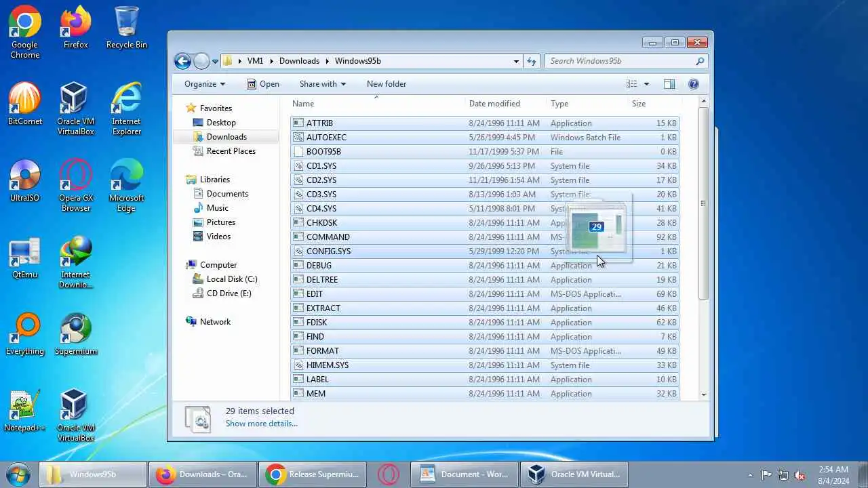Viewport: 868px width, 488px height.
Task: Switch to Document - WordPad taskbar button
Action: pos(464,474)
